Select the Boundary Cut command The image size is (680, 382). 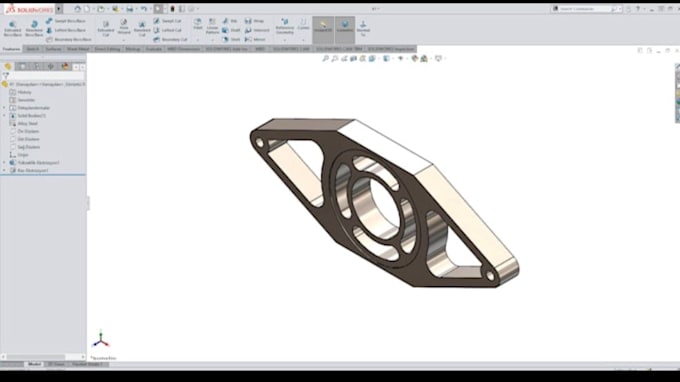[x=170, y=39]
